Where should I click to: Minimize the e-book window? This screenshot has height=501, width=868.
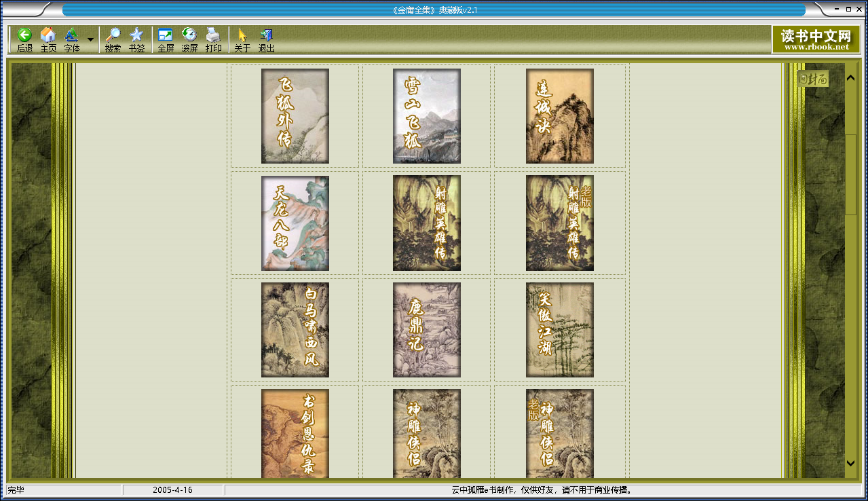pyautogui.click(x=837, y=9)
